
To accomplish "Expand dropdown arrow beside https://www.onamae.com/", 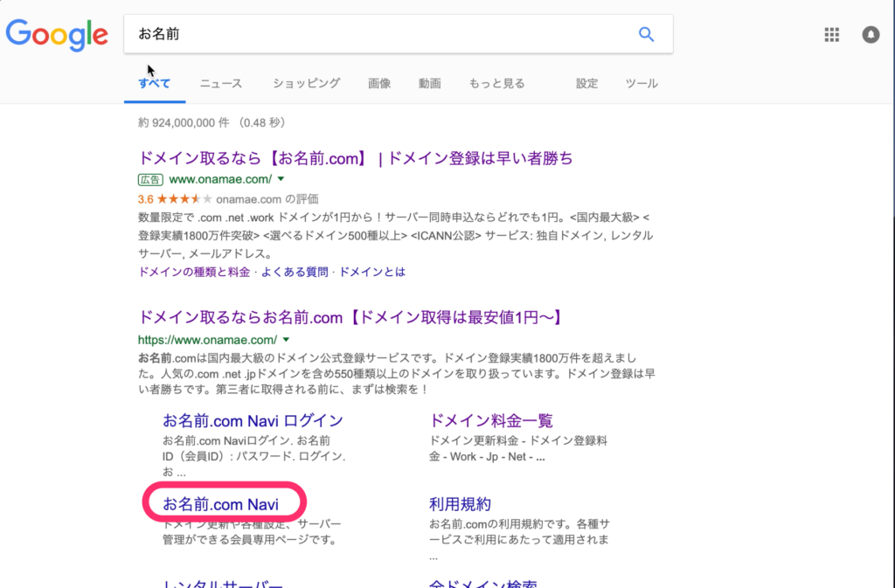I will [286, 339].
